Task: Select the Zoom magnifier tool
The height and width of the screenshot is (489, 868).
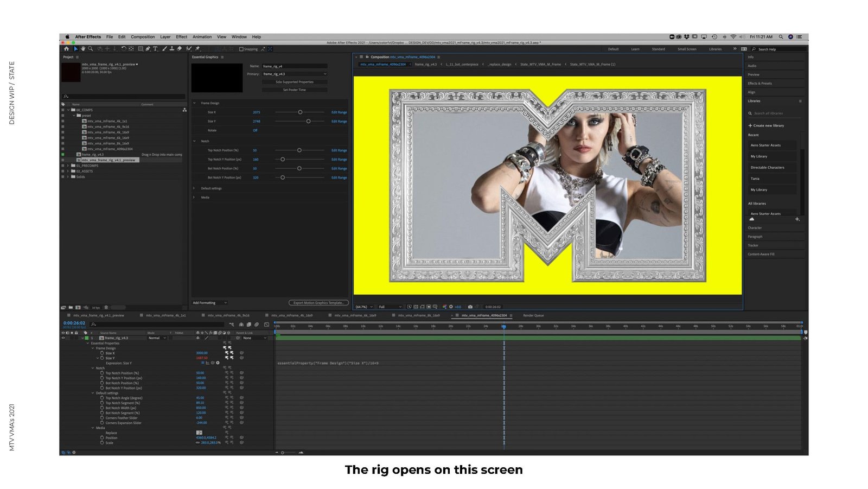Action: 90,49
